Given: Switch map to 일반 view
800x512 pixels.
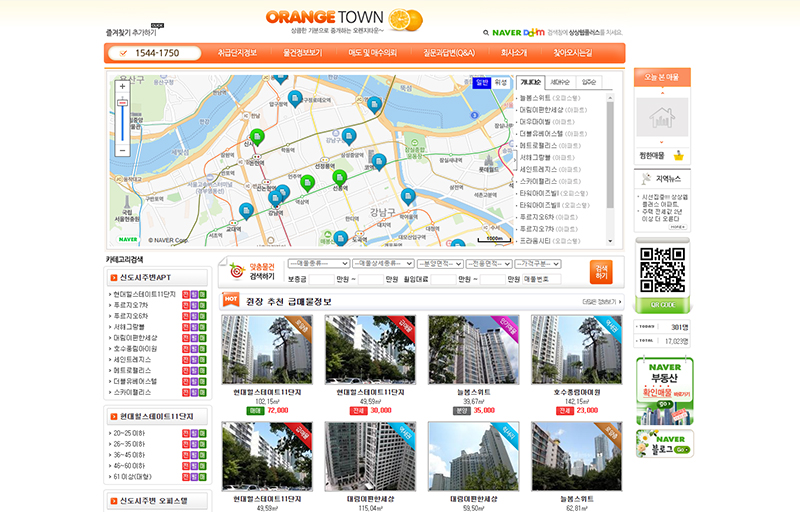Looking at the screenshot, I should 482,83.
